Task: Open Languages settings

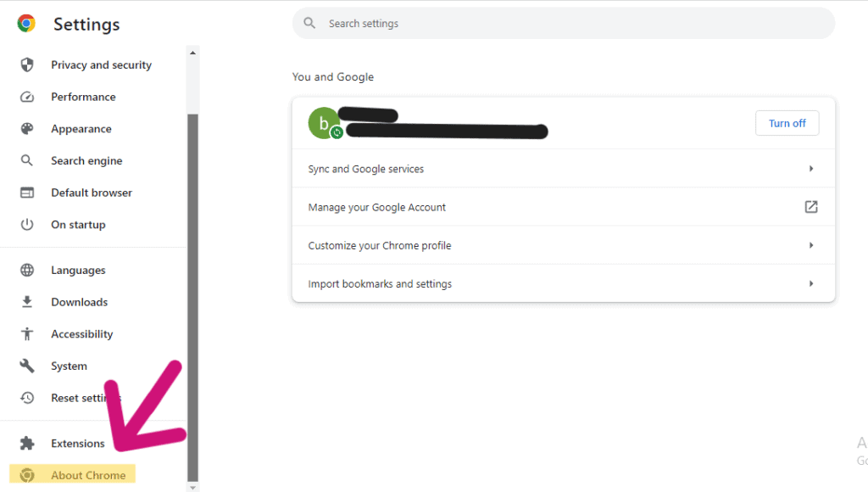Action: click(79, 270)
